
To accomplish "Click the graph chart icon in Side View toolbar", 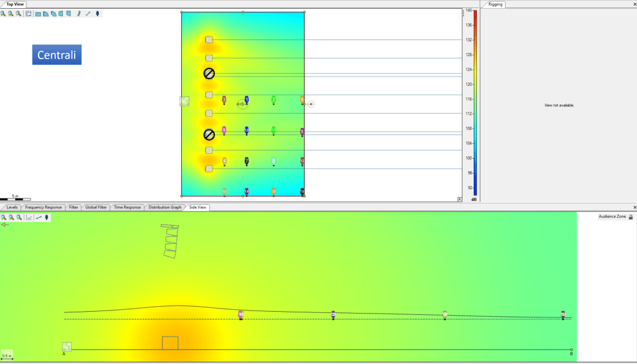I will pos(29,217).
